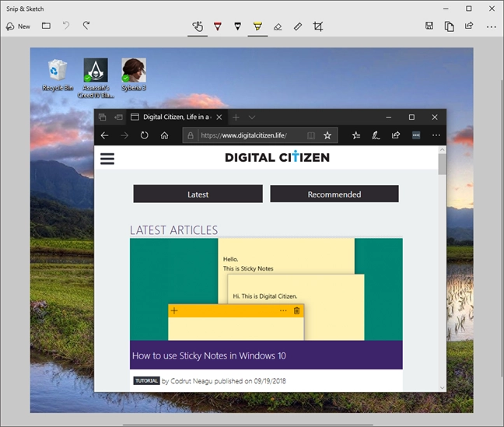This screenshot has height=427, width=504.
Task: Select the Digital Citizen browser tab
Action: (176, 117)
